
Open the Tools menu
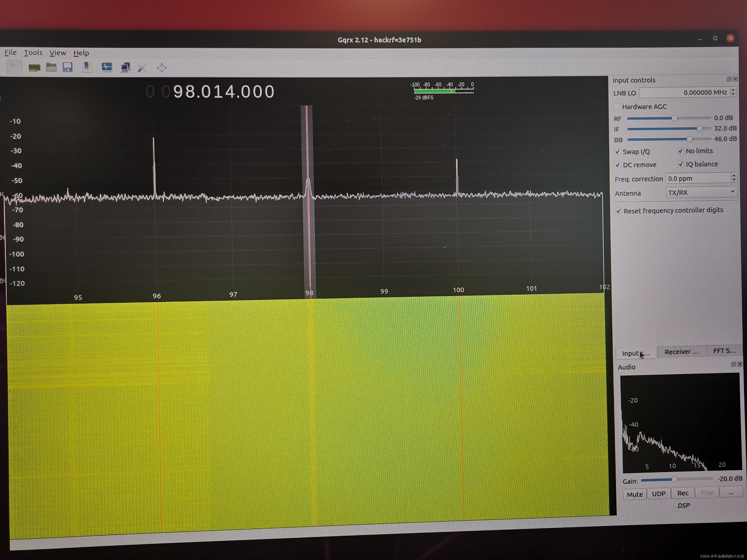(x=33, y=53)
